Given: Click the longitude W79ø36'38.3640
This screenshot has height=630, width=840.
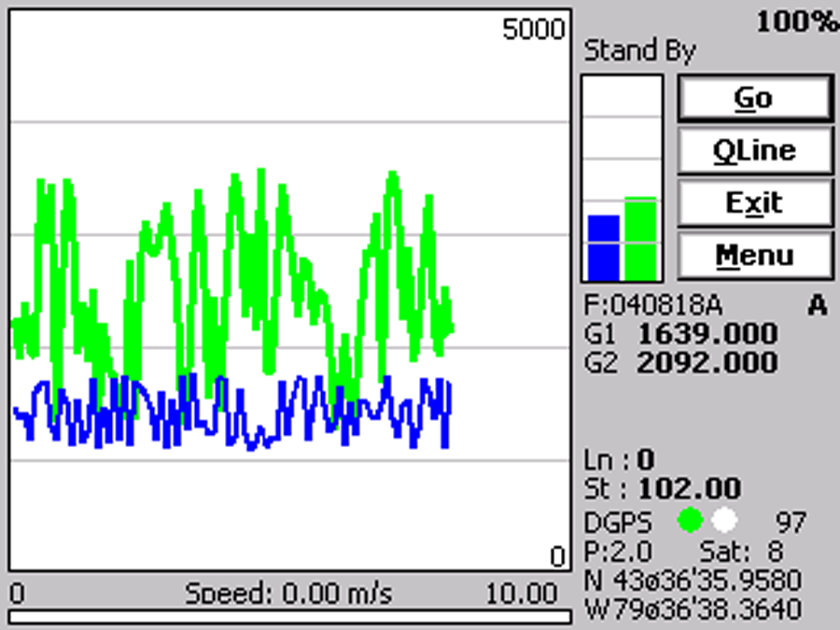Looking at the screenshot, I should click(x=693, y=609).
